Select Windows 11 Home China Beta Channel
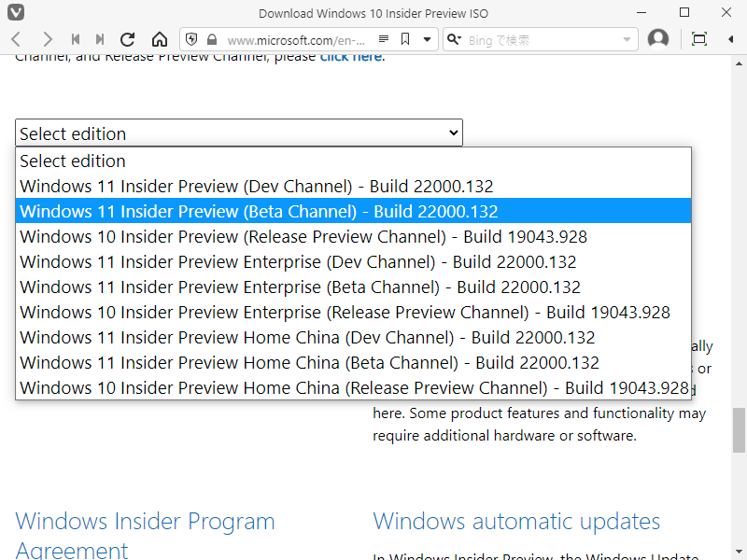 (353, 363)
